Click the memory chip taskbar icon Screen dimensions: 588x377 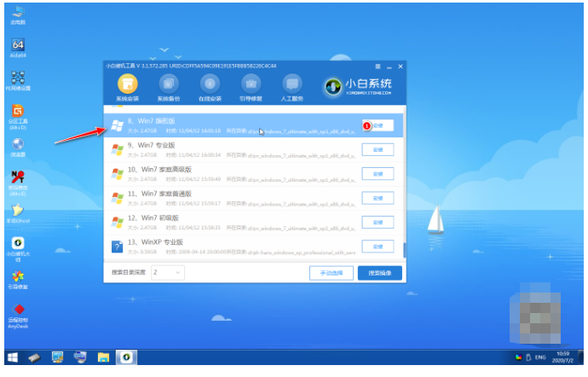(x=34, y=357)
